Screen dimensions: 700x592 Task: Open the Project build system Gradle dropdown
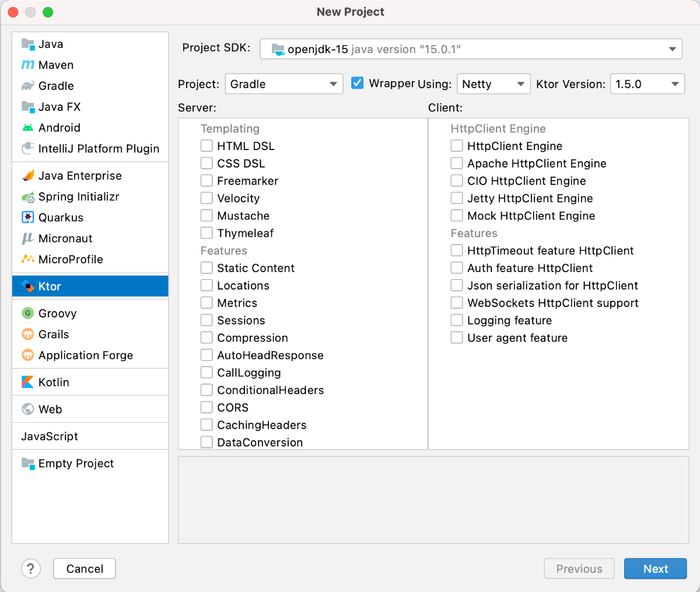pyautogui.click(x=284, y=84)
